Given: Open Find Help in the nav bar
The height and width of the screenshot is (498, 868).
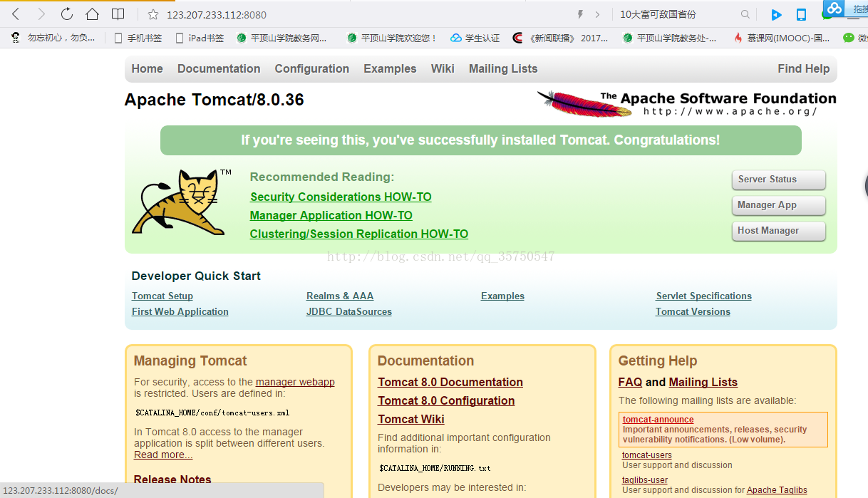Looking at the screenshot, I should coord(804,68).
